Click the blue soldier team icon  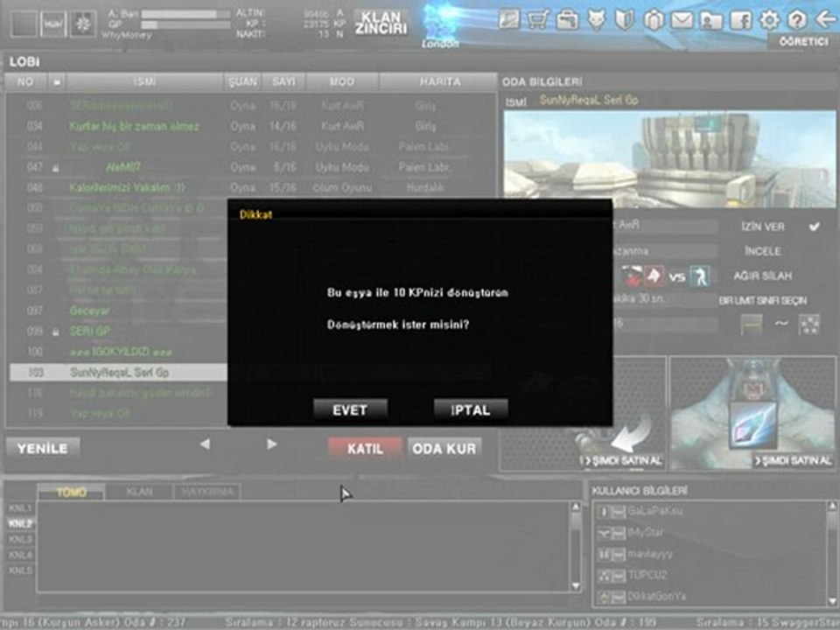pos(699,276)
